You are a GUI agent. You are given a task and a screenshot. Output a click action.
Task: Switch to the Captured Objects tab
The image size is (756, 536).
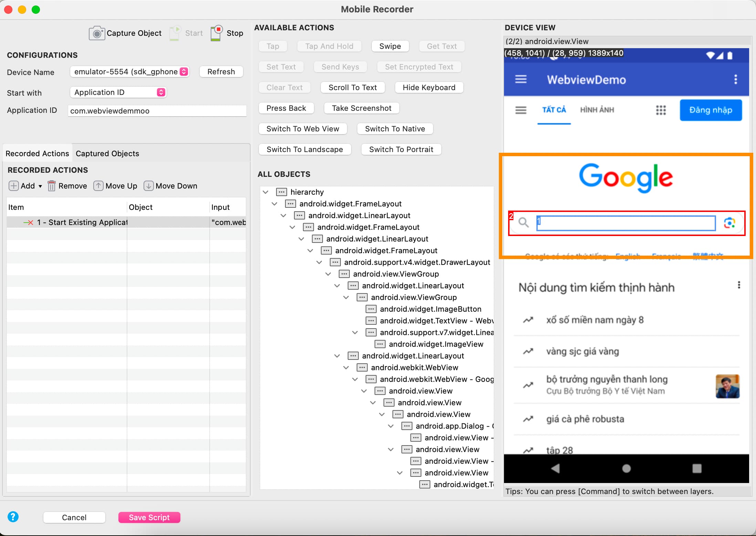pyautogui.click(x=107, y=153)
